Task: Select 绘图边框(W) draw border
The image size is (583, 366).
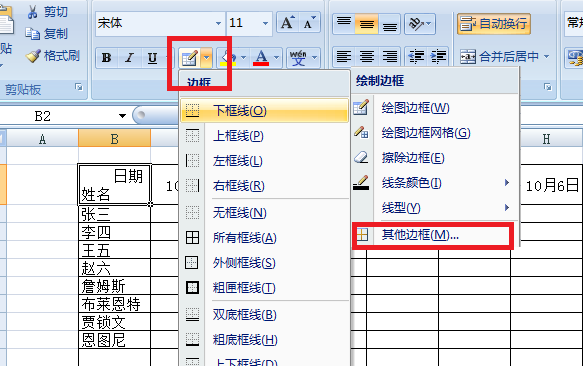Action: 435,108
